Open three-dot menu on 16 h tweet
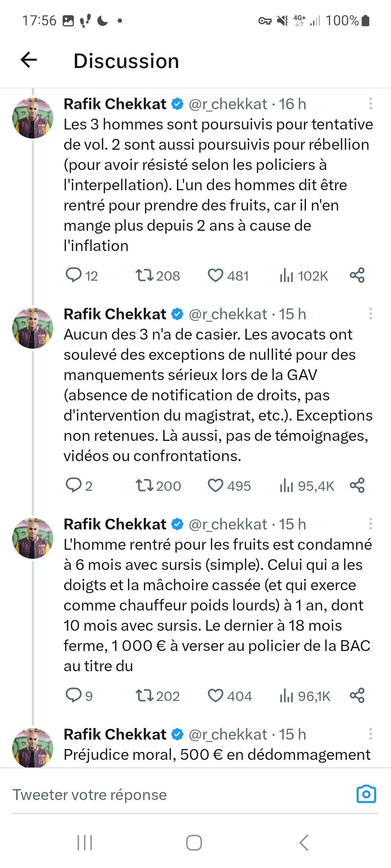The height and width of the screenshot is (868, 391). [x=370, y=104]
